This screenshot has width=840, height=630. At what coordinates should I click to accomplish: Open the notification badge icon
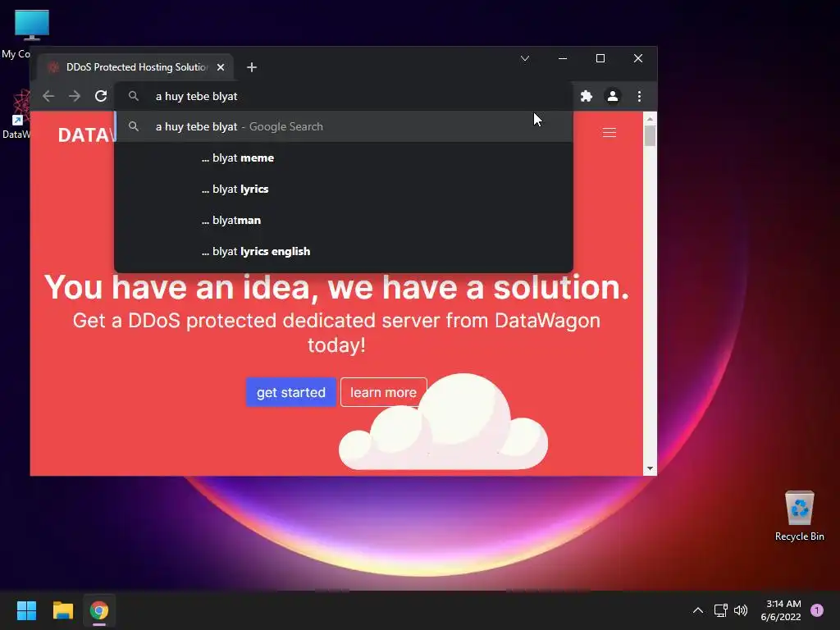(x=817, y=610)
